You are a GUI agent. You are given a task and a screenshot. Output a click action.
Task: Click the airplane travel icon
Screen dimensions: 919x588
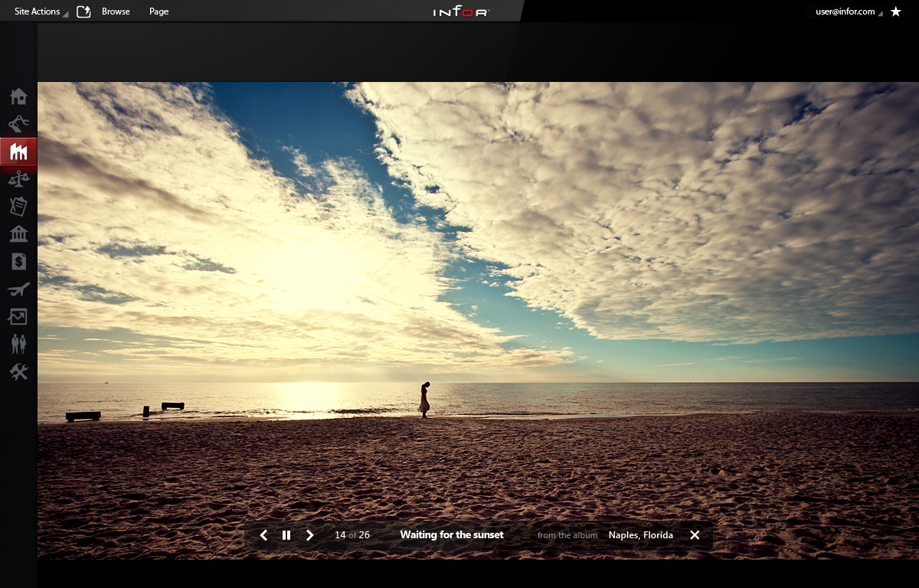pos(18,289)
